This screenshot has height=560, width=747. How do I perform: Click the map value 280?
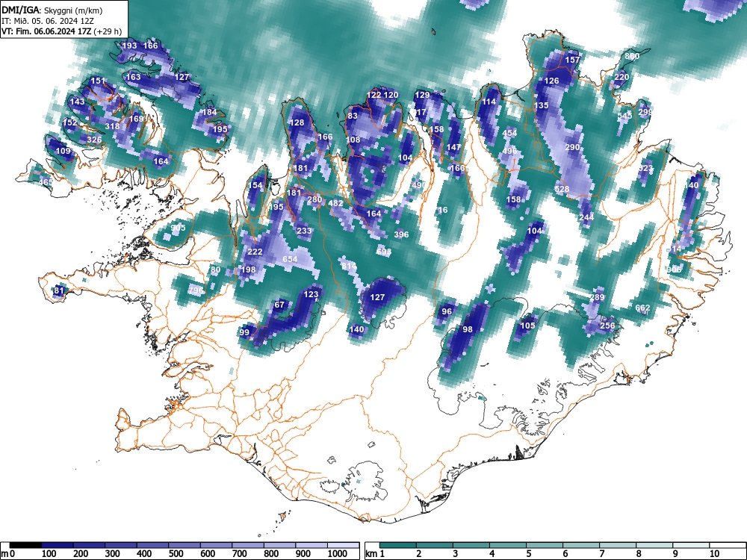pos(314,199)
